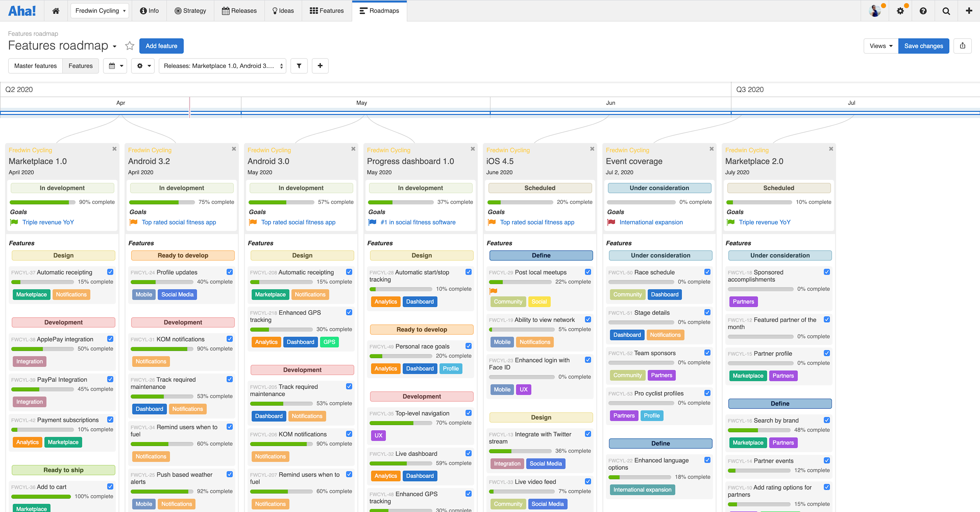Viewport: 980px width, 512px height.
Task: Click the export/share icon near Save changes
Action: point(963,46)
